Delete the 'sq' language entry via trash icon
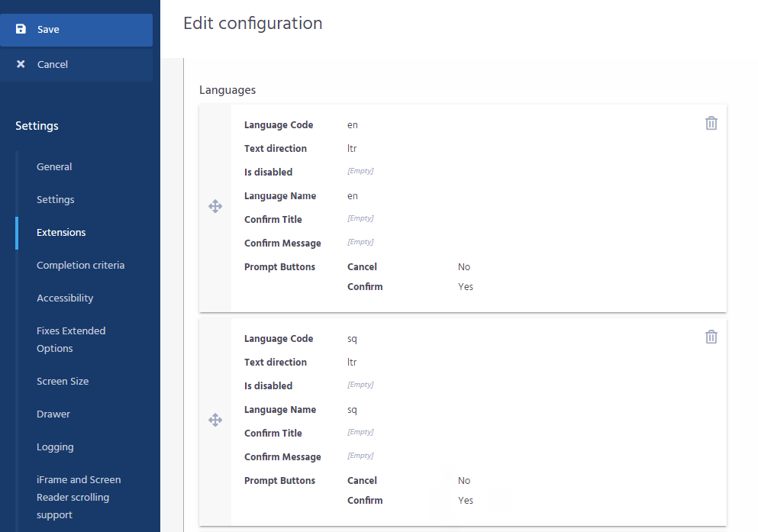 click(x=711, y=337)
